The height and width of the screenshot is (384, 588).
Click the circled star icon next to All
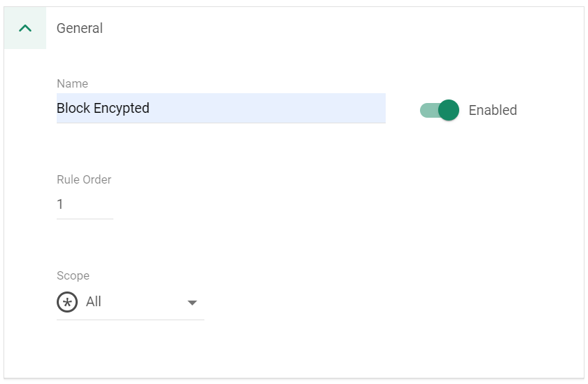(67, 302)
